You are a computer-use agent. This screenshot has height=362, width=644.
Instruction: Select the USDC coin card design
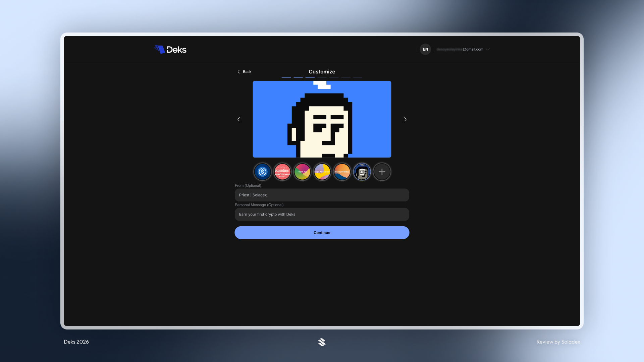pos(262,172)
